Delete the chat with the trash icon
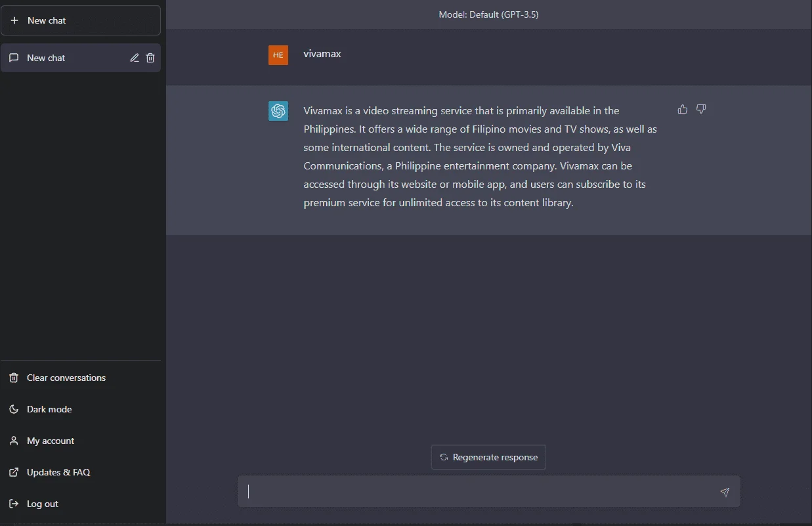 150,58
